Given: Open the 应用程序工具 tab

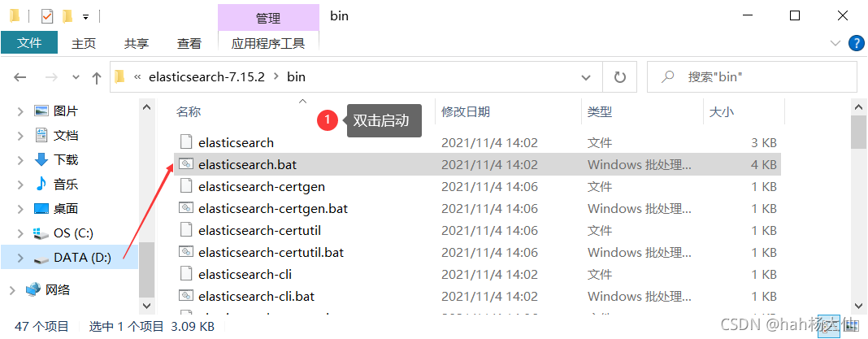Looking at the screenshot, I should click(x=268, y=43).
